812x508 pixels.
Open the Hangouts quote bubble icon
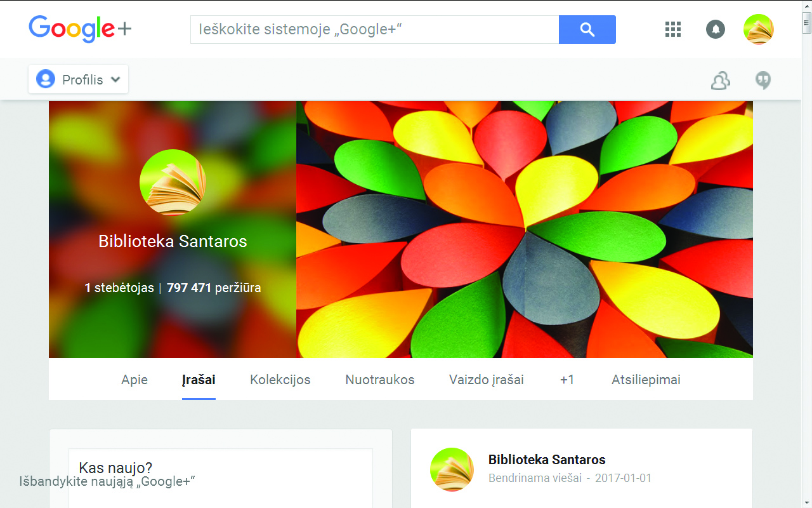coord(763,81)
